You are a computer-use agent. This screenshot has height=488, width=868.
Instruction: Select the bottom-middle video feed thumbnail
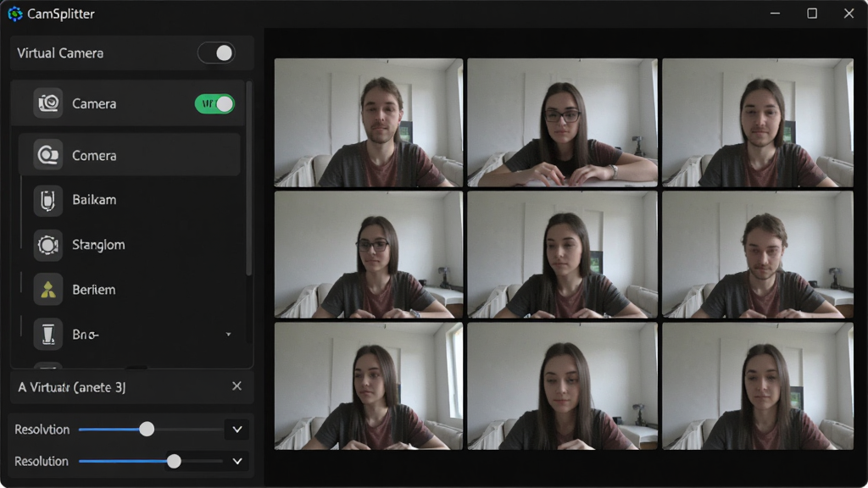point(563,386)
